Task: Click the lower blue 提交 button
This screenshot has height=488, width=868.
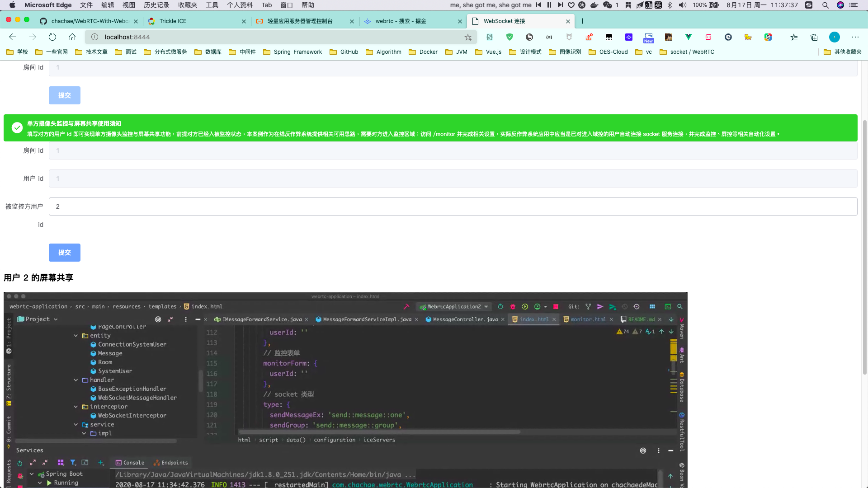Action: (x=65, y=253)
